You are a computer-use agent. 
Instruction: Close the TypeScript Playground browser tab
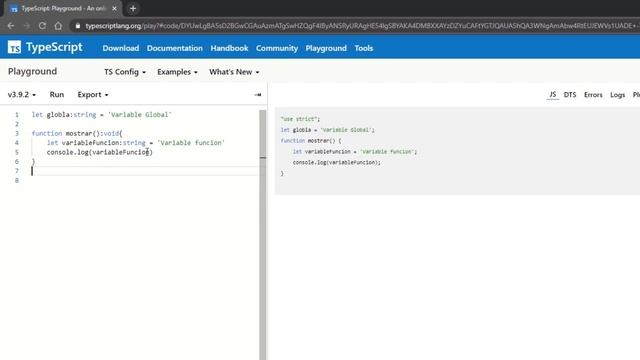(x=114, y=8)
